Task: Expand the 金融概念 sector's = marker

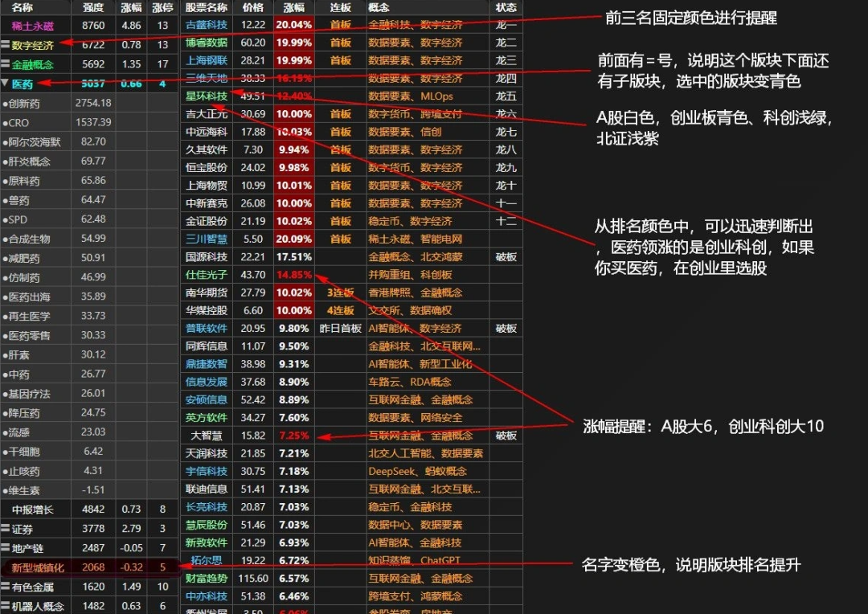Action: tap(5, 63)
